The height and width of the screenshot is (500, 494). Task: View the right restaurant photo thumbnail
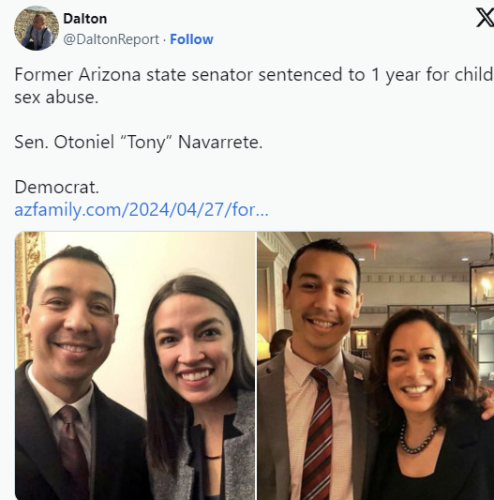(375, 366)
